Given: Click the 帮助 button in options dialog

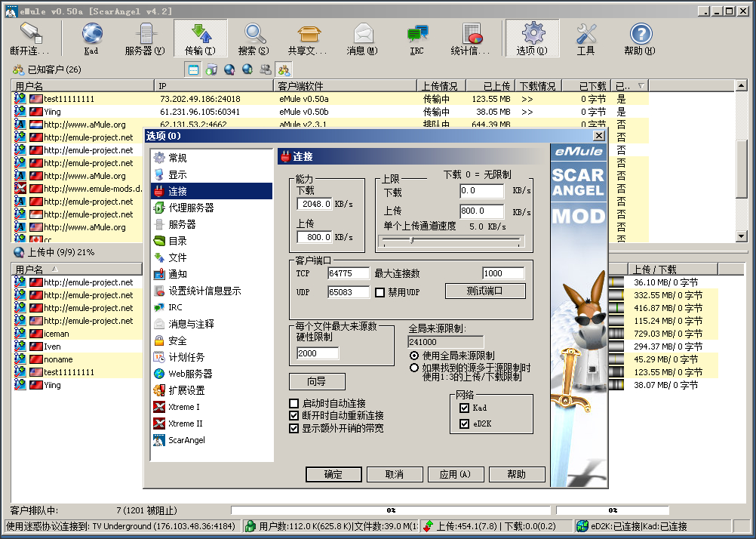Looking at the screenshot, I should click(517, 474).
